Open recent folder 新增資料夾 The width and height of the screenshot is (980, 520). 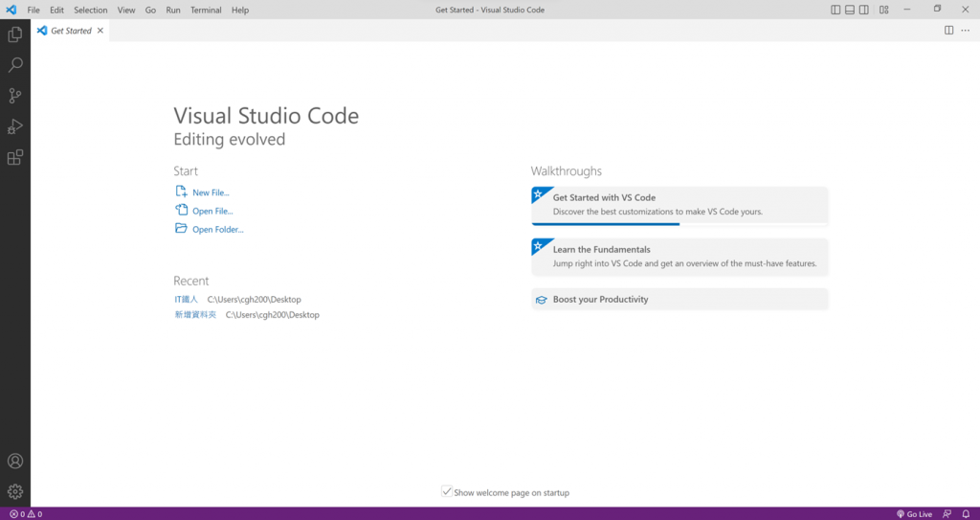point(195,315)
